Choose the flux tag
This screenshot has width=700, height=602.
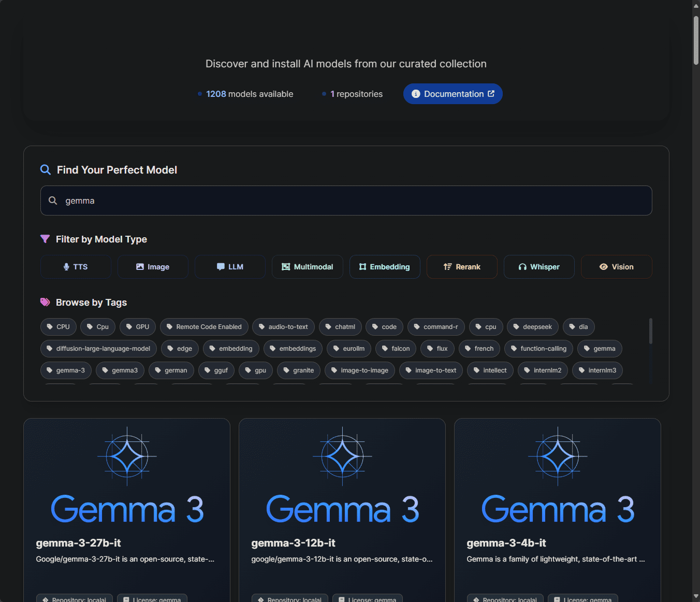(437, 349)
